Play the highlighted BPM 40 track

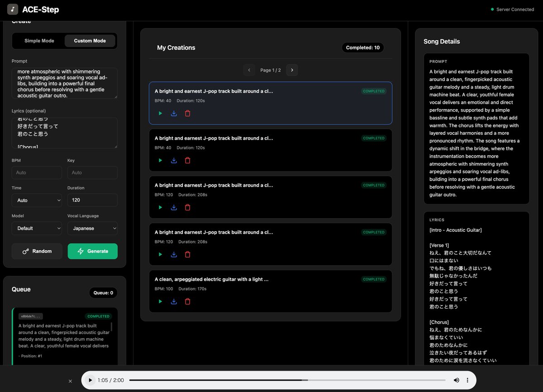click(x=160, y=113)
